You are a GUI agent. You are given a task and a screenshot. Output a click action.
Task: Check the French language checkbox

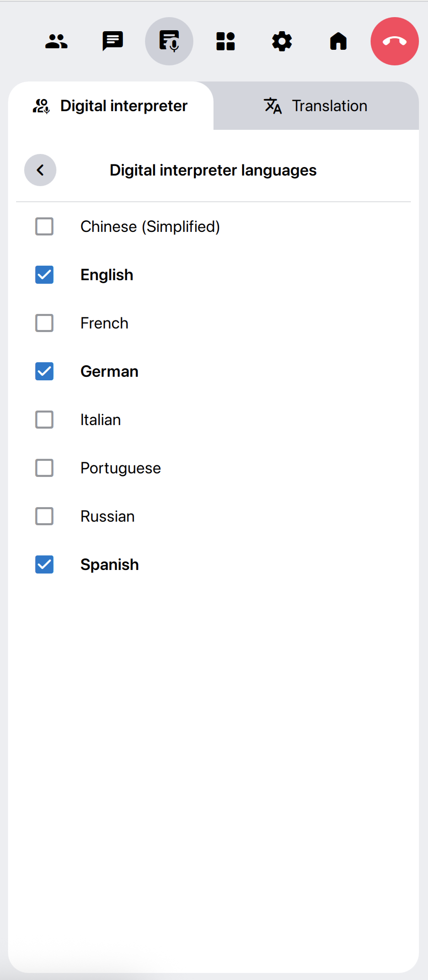[x=44, y=323]
